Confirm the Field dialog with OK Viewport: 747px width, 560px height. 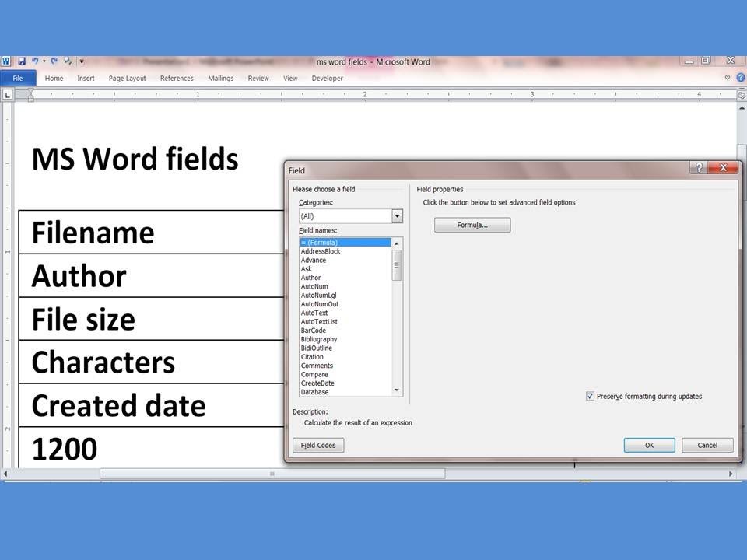point(649,445)
